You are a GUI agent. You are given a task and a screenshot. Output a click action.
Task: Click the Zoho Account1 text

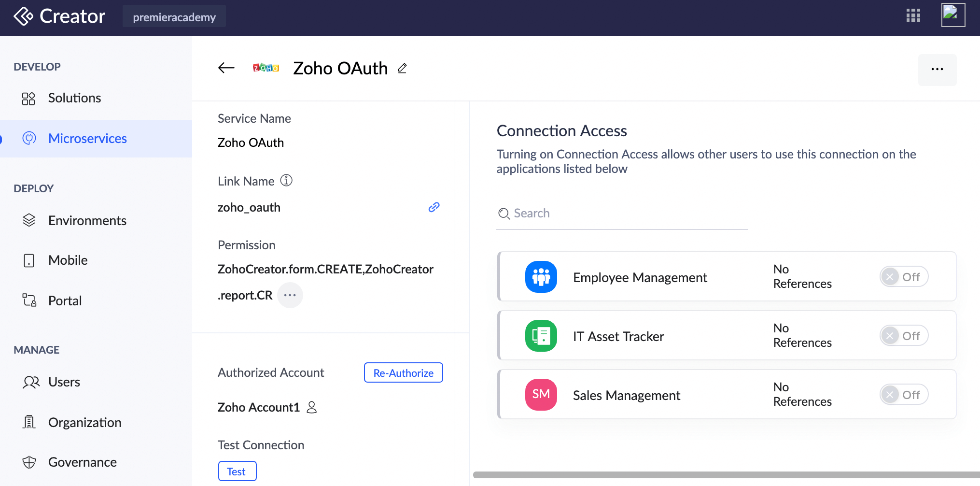point(259,408)
